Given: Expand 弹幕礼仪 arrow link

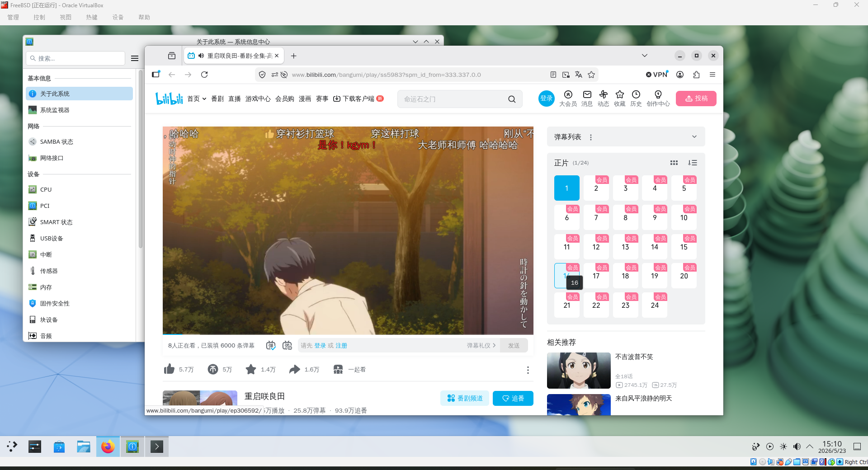Looking at the screenshot, I should pos(481,345).
